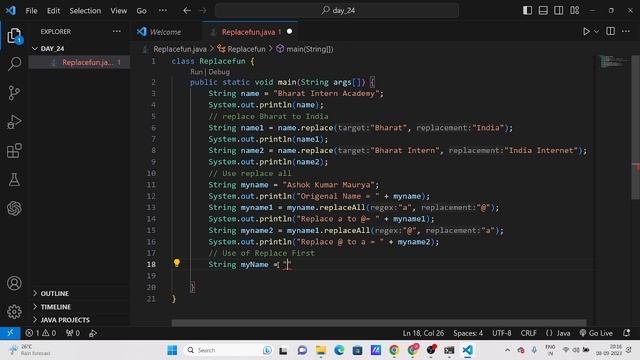Image resolution: width=640 pixels, height=360 pixels.
Task: Click Debug CodeLens above main method
Action: 219,72
